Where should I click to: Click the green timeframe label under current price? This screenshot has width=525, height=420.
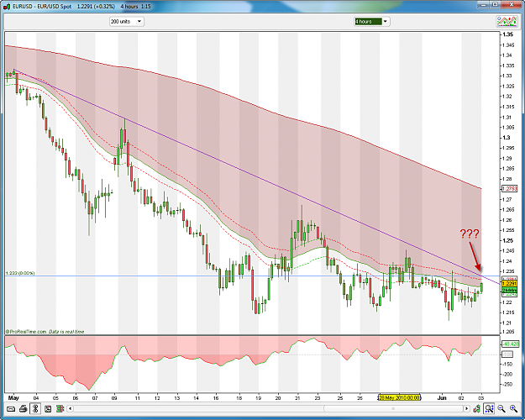[510, 290]
